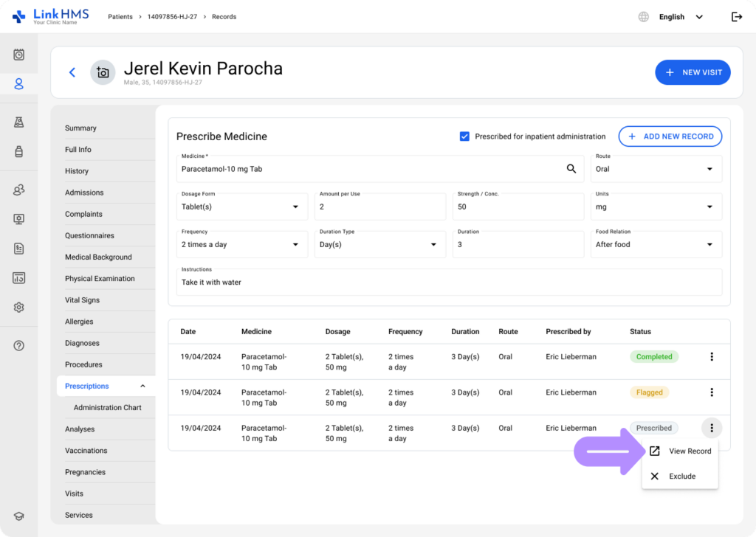
Task: Click the New Visit button
Action: 693,72
